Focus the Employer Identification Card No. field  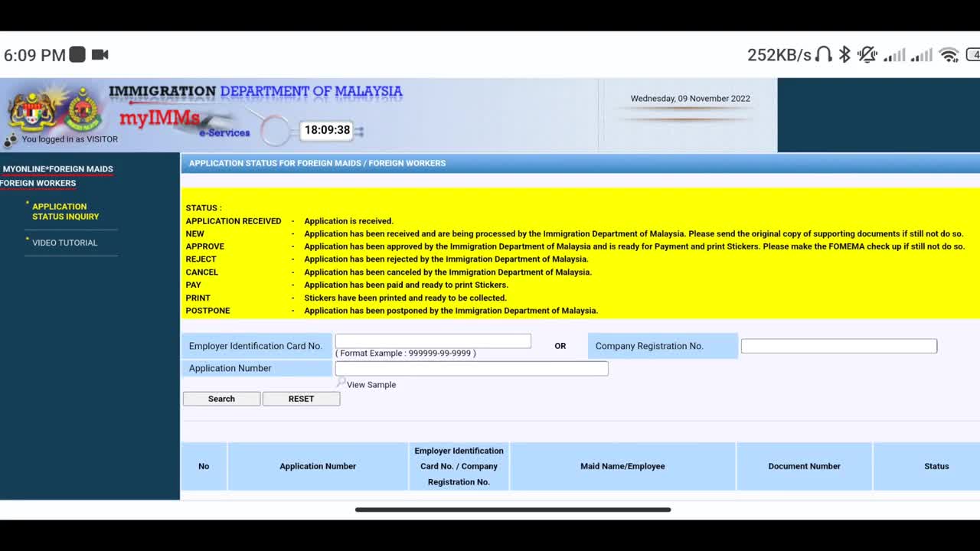(433, 341)
